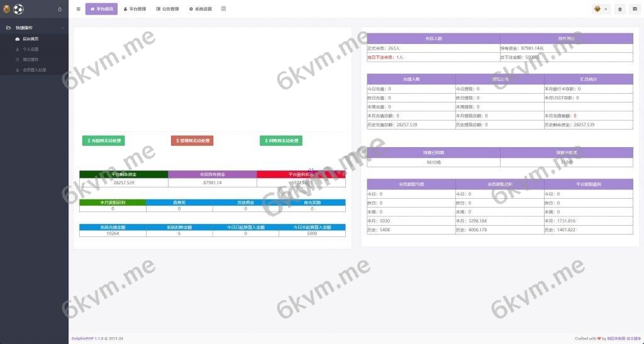Click the 充值入账 table header
644x344 pixels.
point(411,79)
